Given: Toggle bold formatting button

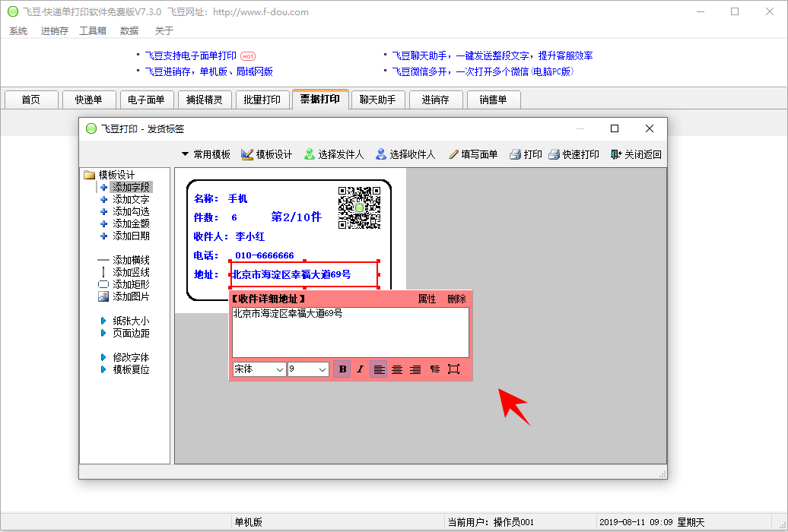Looking at the screenshot, I should 342,369.
